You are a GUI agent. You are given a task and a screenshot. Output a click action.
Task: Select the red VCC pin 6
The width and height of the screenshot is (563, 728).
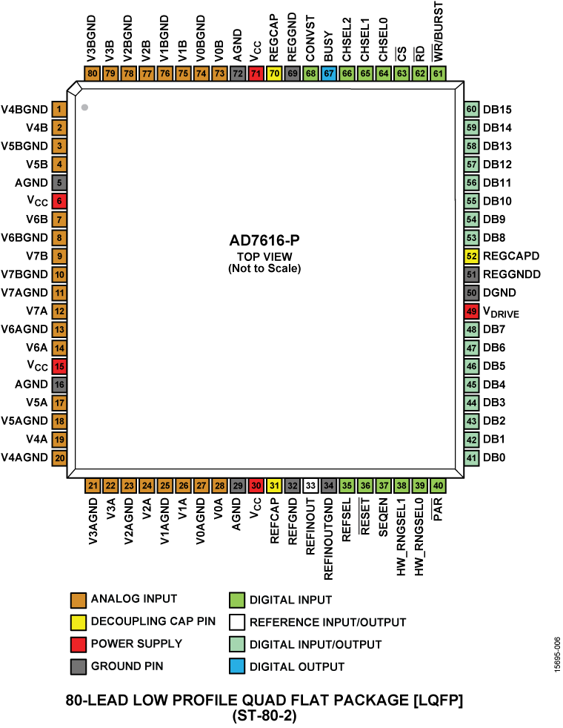(59, 201)
